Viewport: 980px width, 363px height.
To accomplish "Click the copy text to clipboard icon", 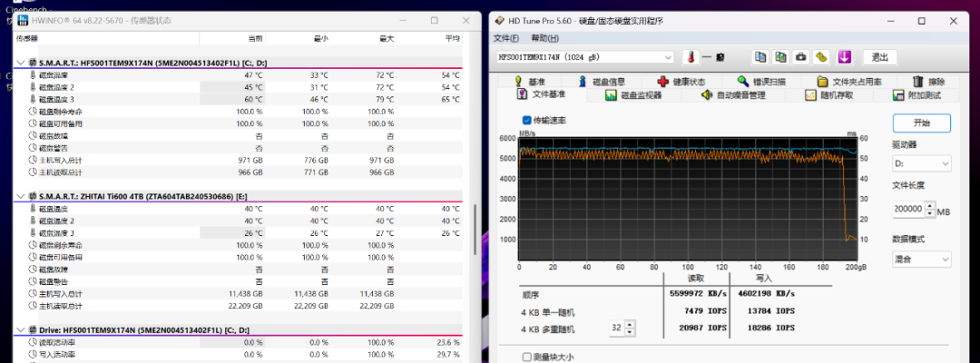I will point(760,57).
